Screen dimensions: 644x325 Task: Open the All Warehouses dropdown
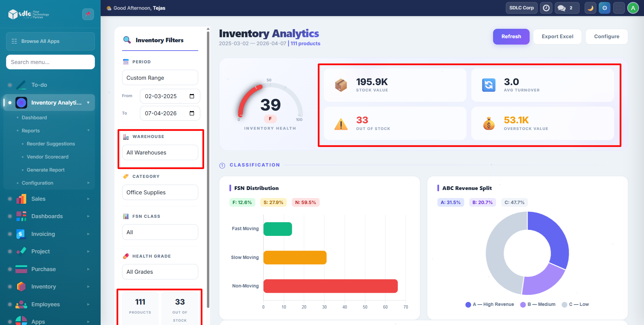coord(160,152)
